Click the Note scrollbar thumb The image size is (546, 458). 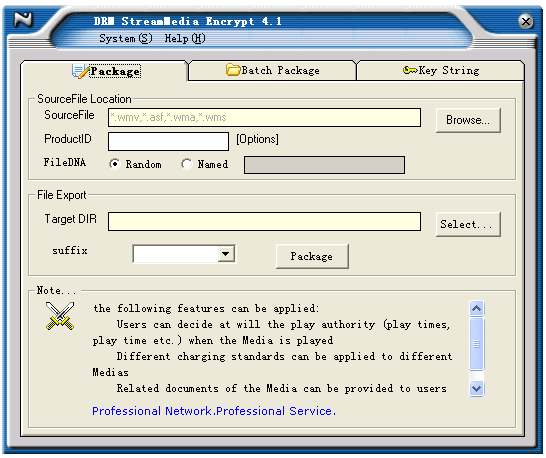point(476,343)
